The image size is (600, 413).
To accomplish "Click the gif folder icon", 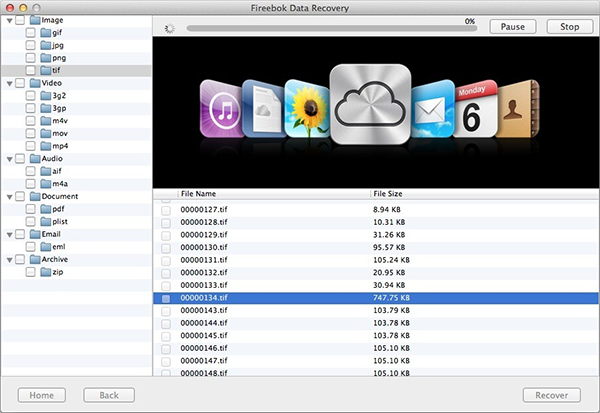I will coord(46,33).
